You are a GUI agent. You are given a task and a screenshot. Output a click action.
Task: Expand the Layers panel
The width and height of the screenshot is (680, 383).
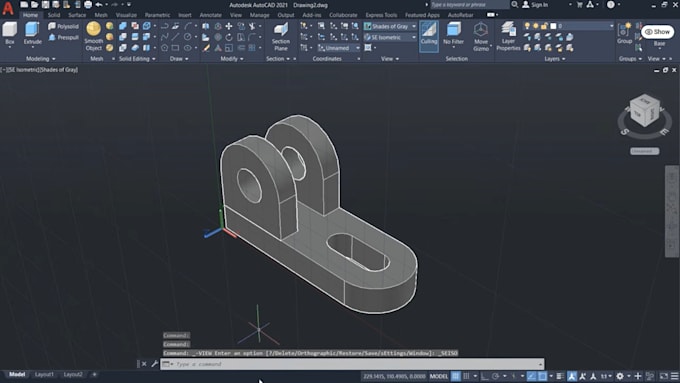pyautogui.click(x=555, y=59)
